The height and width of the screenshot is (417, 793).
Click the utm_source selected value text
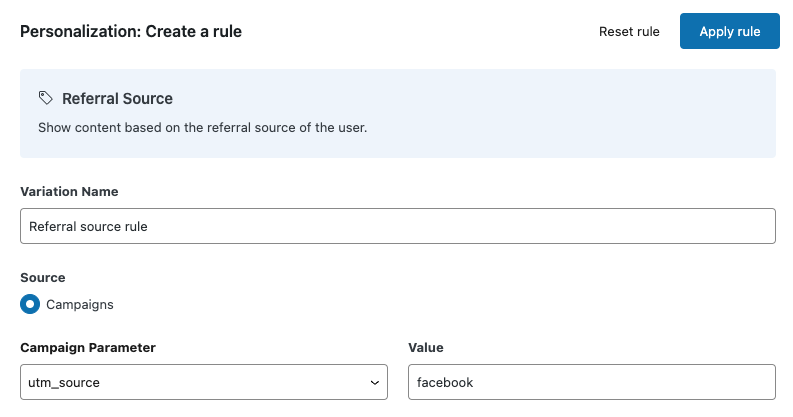[64, 382]
